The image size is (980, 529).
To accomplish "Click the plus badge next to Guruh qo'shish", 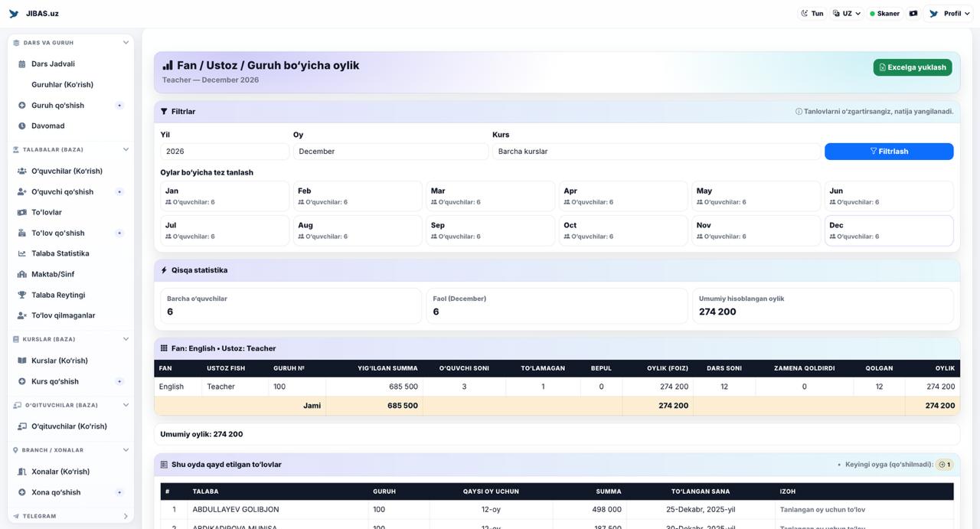I will 119,106.
